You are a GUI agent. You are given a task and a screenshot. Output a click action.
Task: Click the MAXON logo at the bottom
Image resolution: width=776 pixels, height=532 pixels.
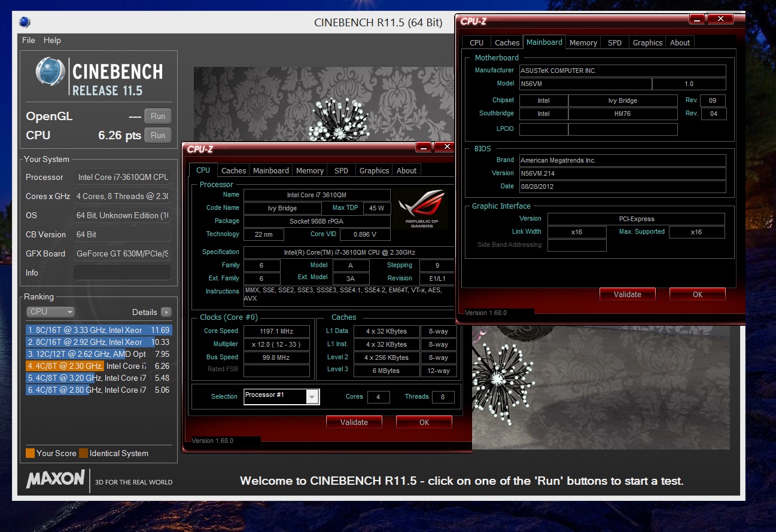click(x=56, y=479)
